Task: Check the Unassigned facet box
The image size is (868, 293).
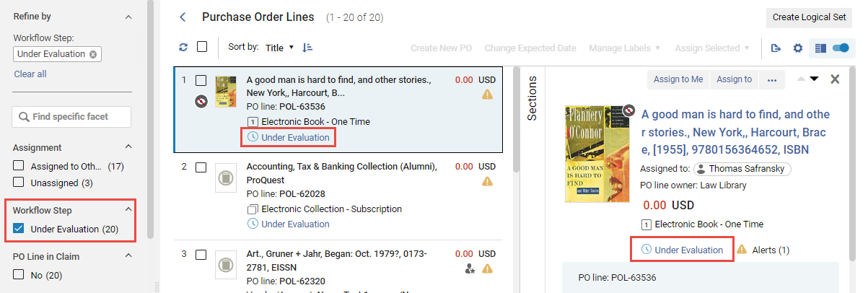Action: pyautogui.click(x=19, y=183)
